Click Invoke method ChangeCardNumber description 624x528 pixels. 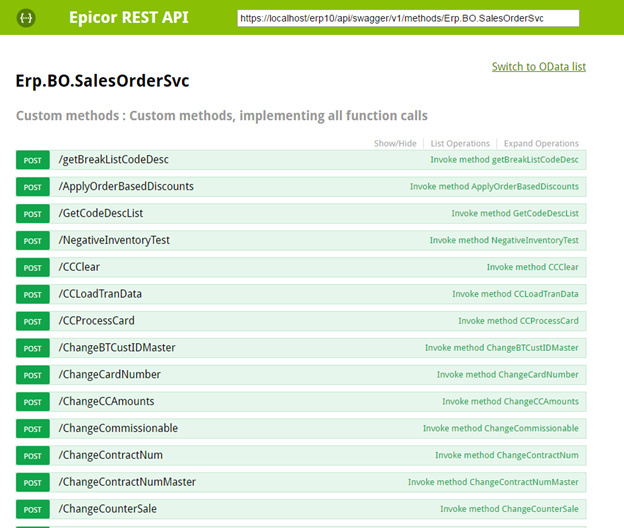507,374
